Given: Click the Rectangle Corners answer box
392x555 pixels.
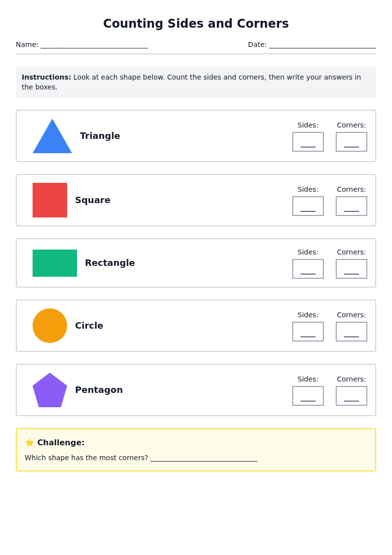Looking at the screenshot, I should (x=352, y=269).
